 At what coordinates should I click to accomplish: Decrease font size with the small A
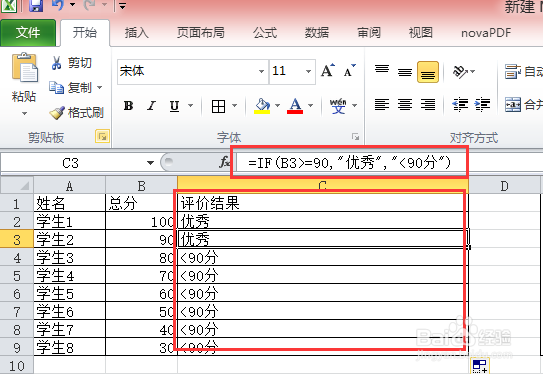pyautogui.click(x=350, y=71)
